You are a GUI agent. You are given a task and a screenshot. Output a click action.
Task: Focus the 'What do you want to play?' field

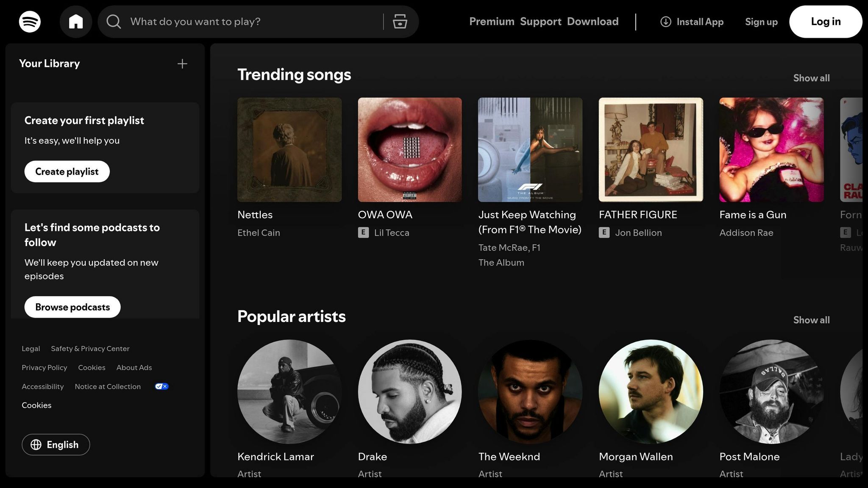[x=254, y=22]
